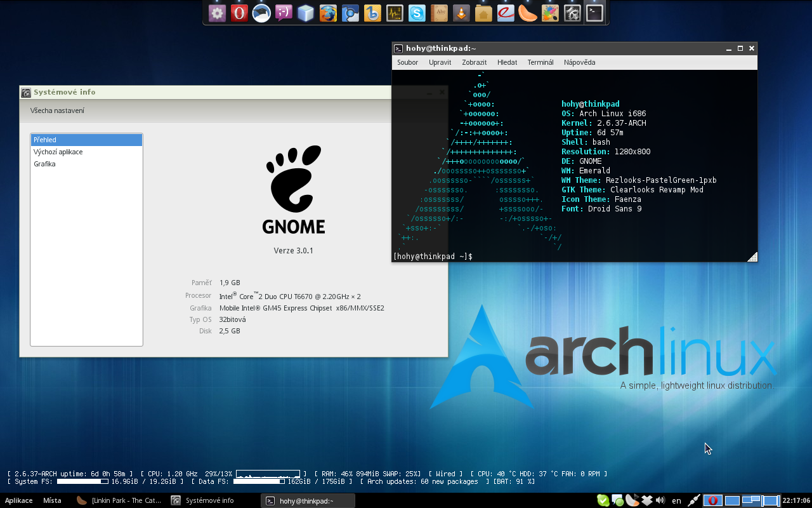The width and height of the screenshot is (812, 508).
Task: Open the Hledat menu in the terminal
Action: (507, 62)
